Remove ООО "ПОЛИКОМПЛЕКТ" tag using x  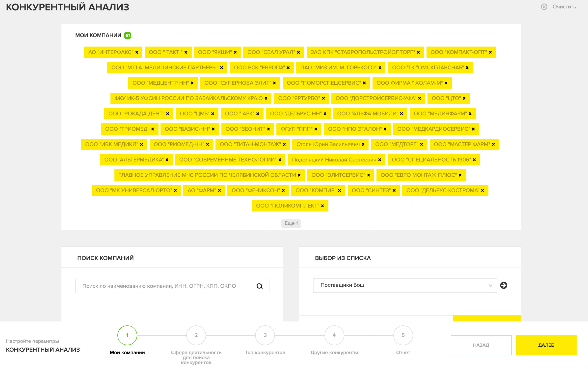[x=322, y=206]
